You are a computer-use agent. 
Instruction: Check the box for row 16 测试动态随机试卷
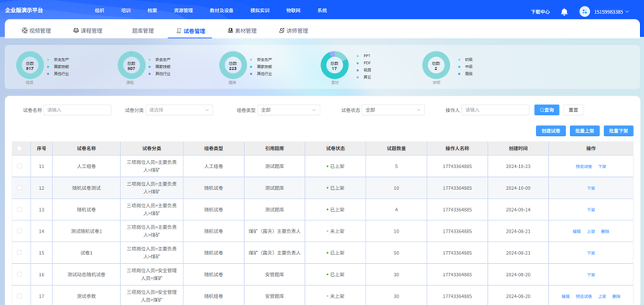coord(19,274)
